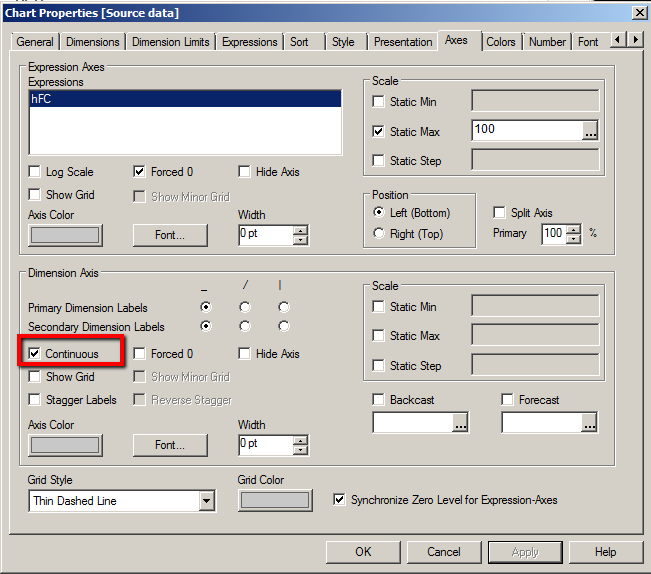Open the Presentation tab
The width and height of the screenshot is (651, 574).
click(x=403, y=42)
